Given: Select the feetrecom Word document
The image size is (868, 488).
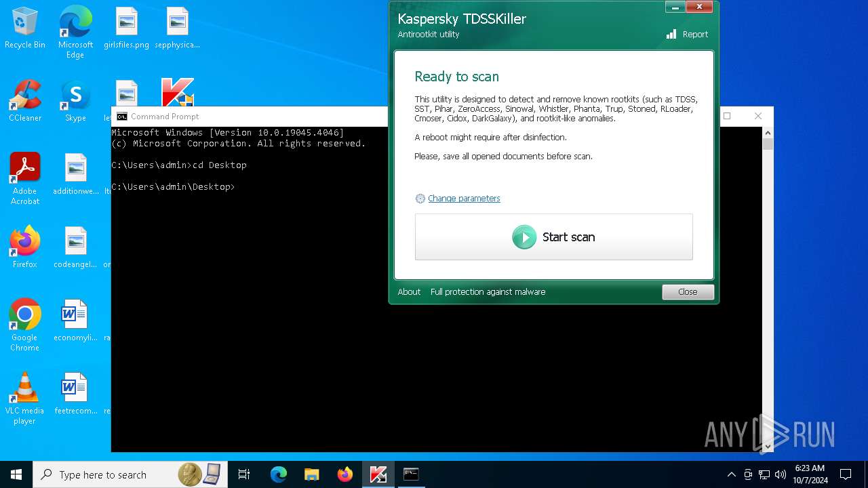Looking at the screenshot, I should [x=75, y=394].
